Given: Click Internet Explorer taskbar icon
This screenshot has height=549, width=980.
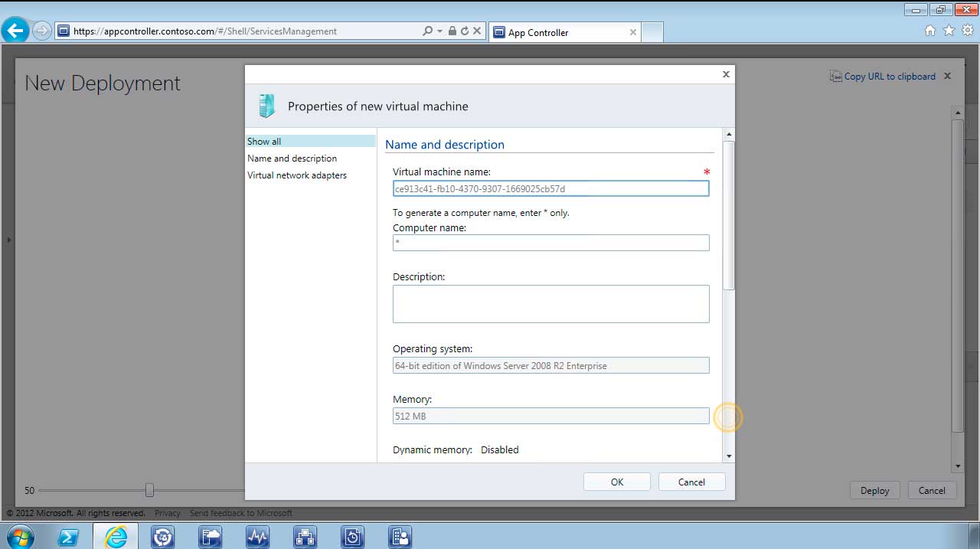Looking at the screenshot, I should (x=116, y=537).
